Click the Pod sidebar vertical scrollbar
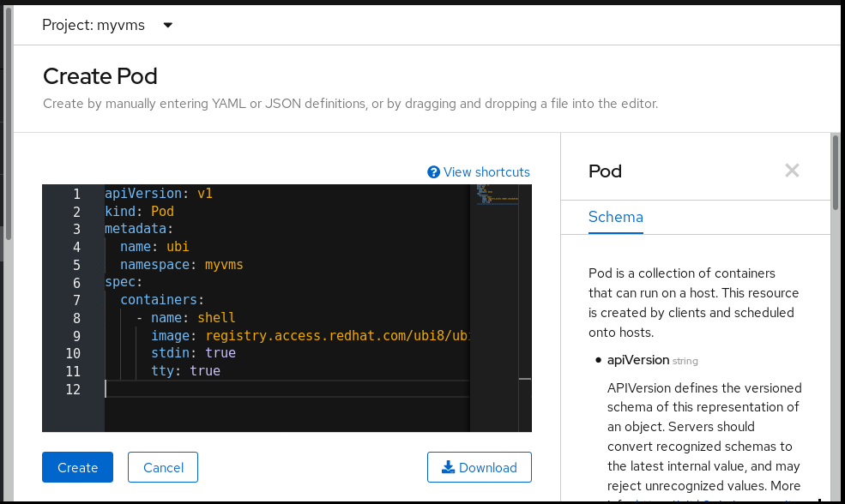Viewport: 845px width, 504px height. [x=835, y=174]
